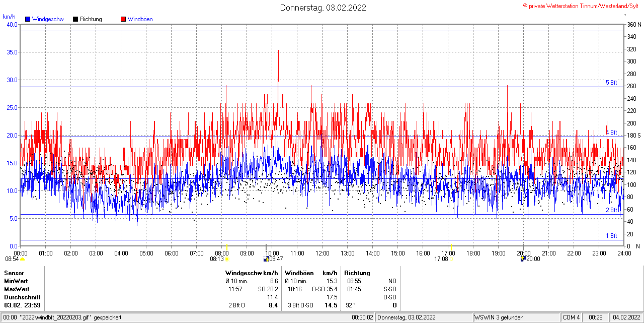The image size is (644, 323).
Task: Click average gust value '17.5'
Action: tap(332, 297)
